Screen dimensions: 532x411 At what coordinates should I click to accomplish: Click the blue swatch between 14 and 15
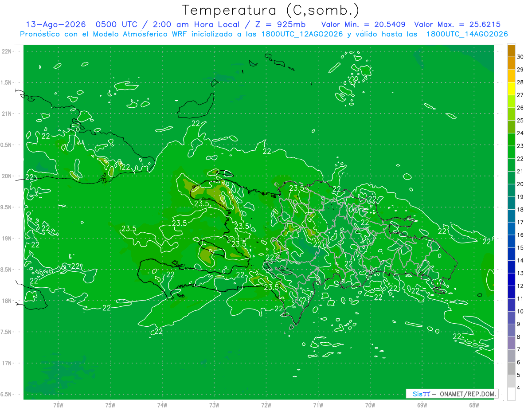[x=511, y=254]
